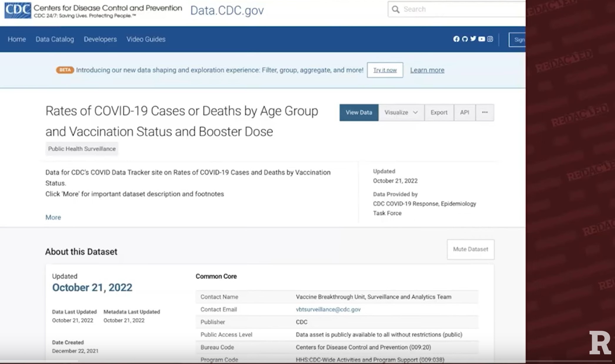The image size is (615, 364).
Task: Follow the Learn more link
Action: pos(427,70)
